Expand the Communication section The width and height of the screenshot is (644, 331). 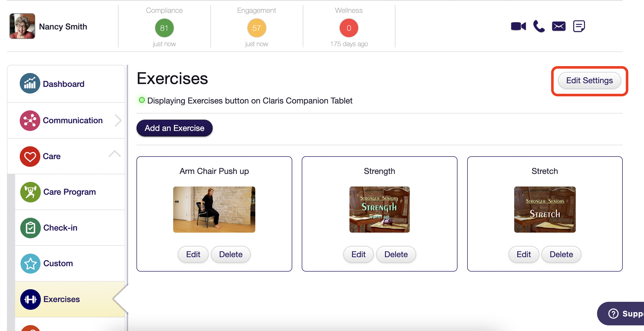coord(118,120)
